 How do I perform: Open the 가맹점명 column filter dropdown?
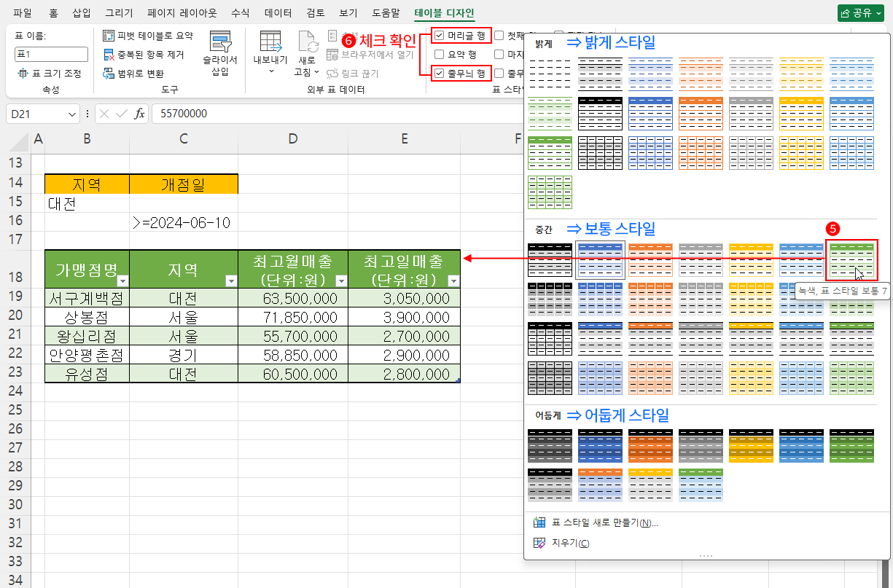pos(122,281)
